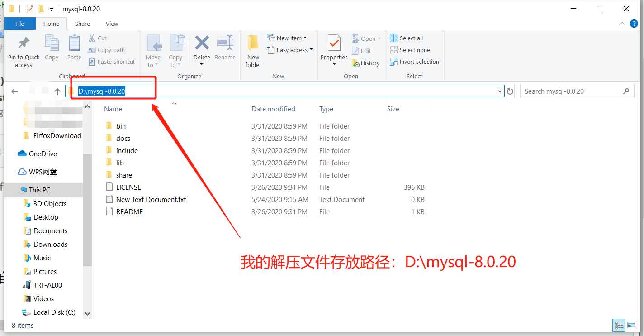Open Desktop in sidebar
644x336 pixels.
(46, 217)
